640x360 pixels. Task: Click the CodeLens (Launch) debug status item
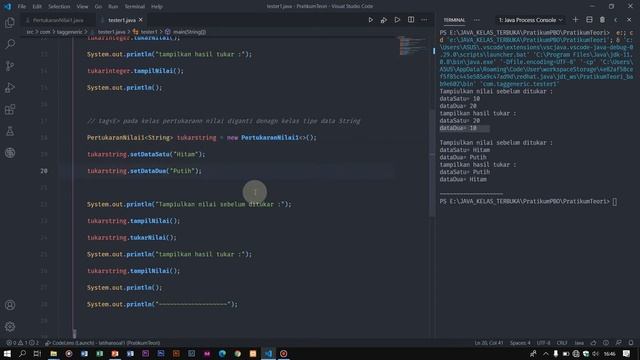pyautogui.click(x=102, y=343)
